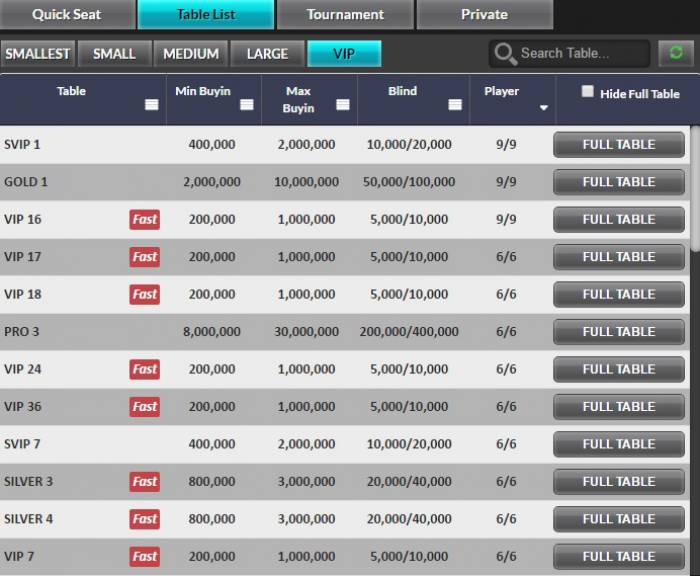Open Player column sort arrow

click(543, 108)
